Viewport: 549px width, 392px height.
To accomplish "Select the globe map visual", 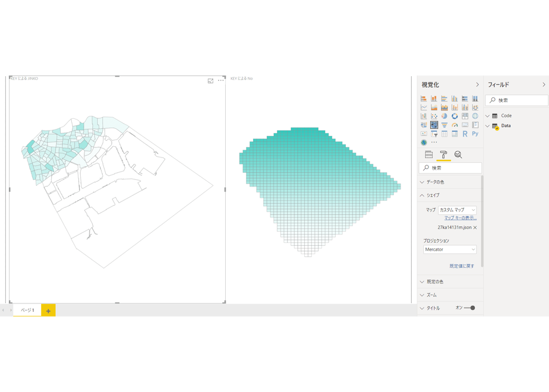I will pos(475,116).
